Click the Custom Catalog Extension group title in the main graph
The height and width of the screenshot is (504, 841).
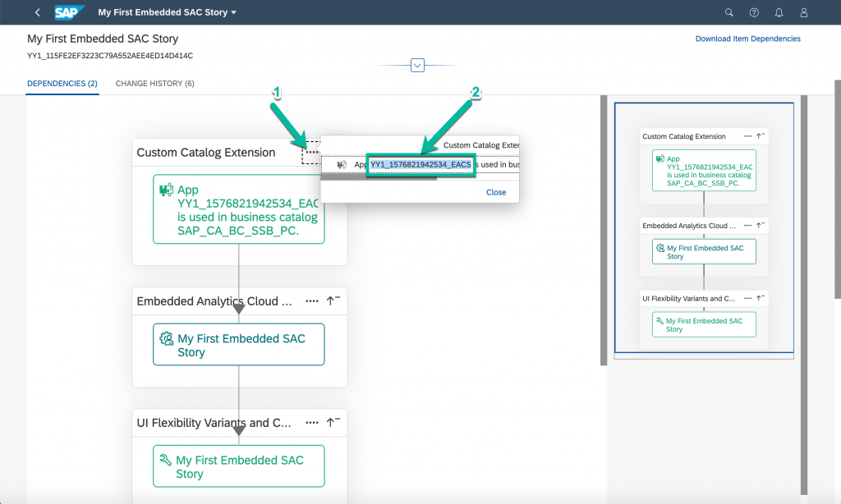(206, 153)
